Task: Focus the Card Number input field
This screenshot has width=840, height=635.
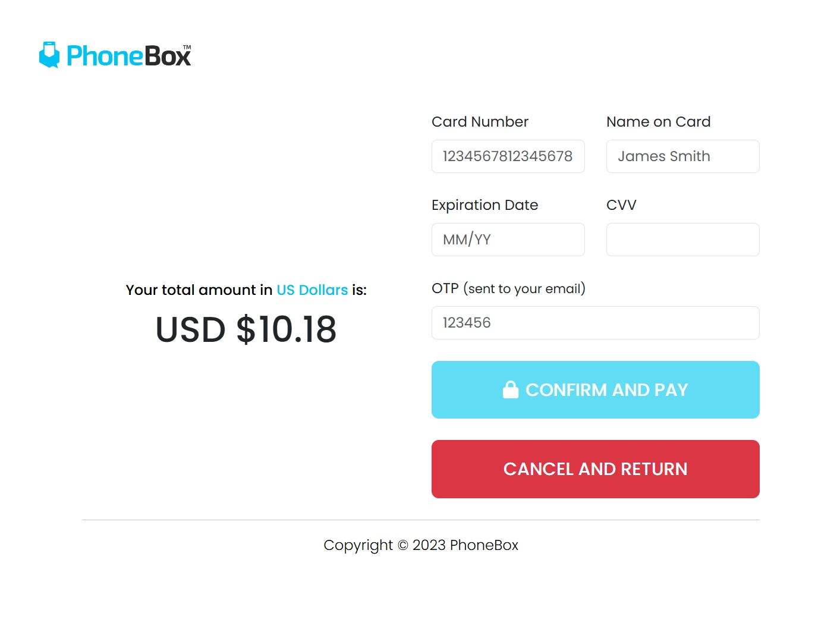Action: pos(508,156)
